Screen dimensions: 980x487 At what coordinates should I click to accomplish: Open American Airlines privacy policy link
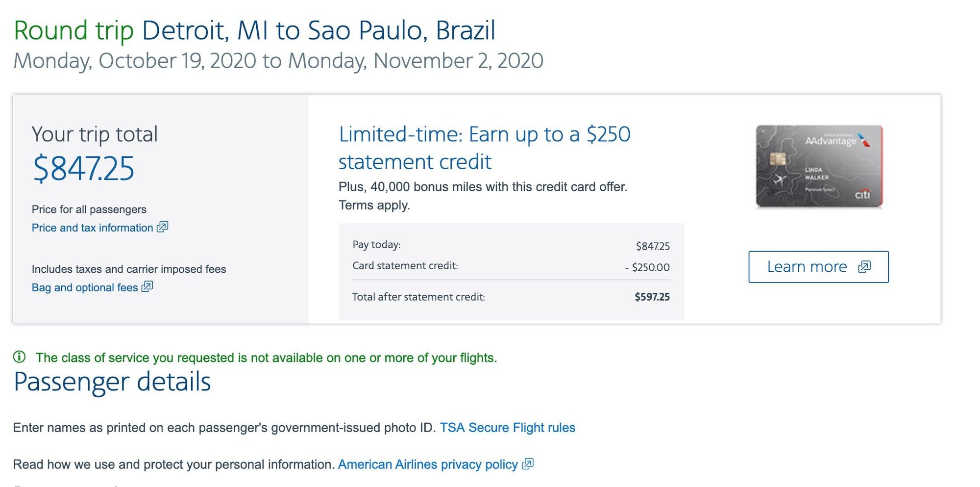point(428,464)
